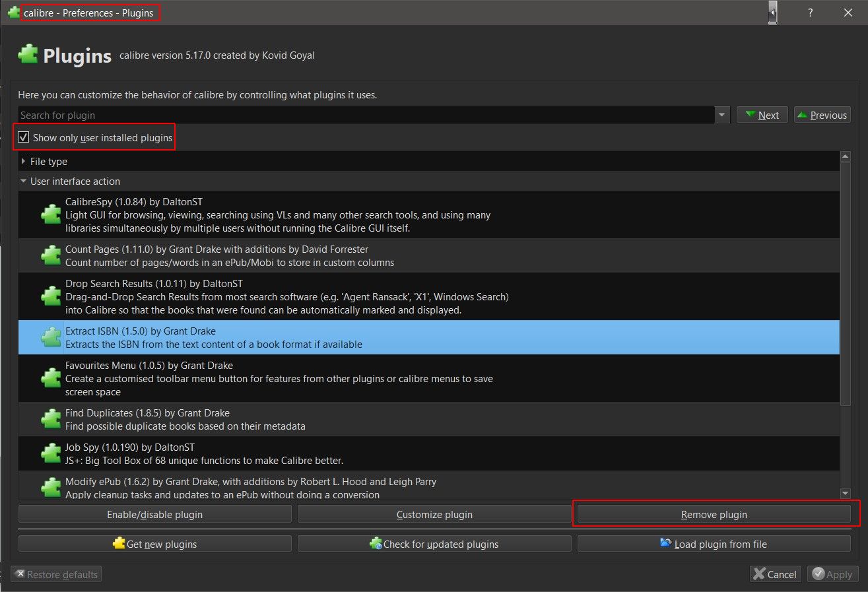Click the Find Duplicates plugin icon

coord(51,419)
